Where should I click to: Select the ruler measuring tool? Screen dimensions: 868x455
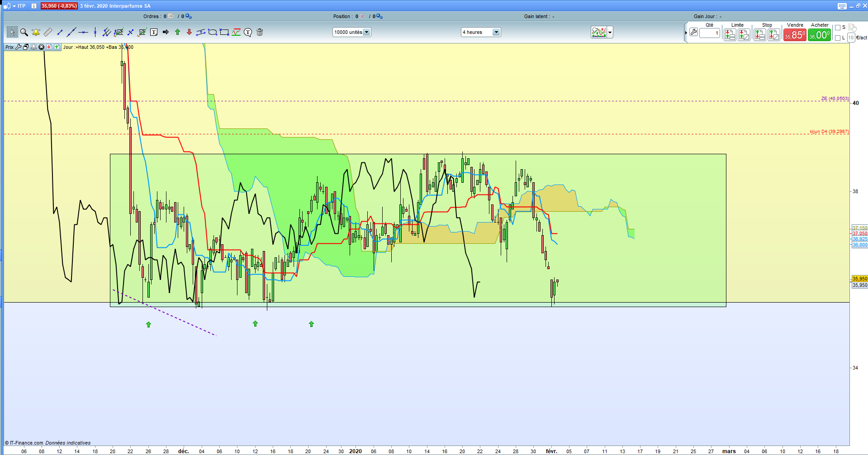point(47,32)
